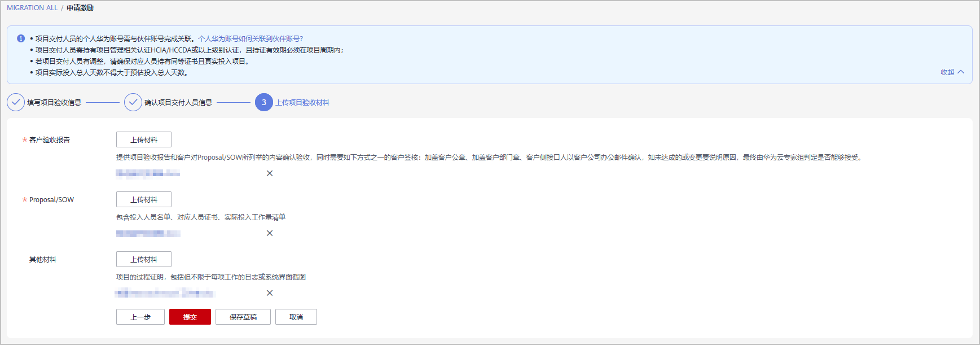The width and height of the screenshot is (980, 345).
Task: Remove the uploaded 客户验收报告 file
Action: coord(270,173)
